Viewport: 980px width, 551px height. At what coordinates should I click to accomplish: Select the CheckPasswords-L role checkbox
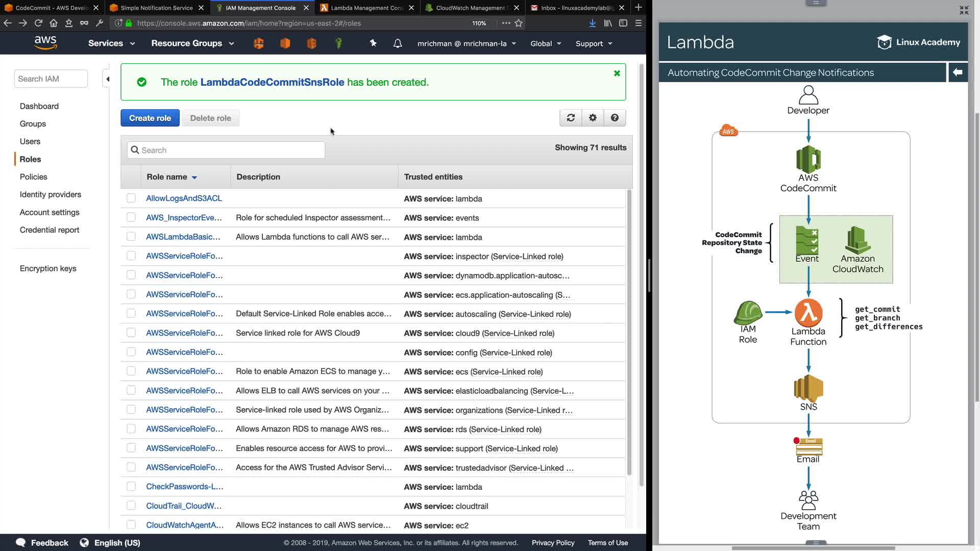pos(131,486)
